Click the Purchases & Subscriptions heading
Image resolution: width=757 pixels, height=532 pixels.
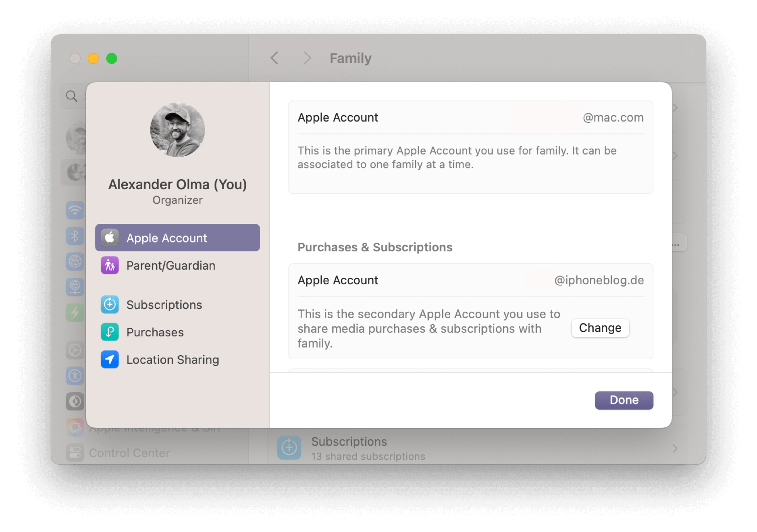click(x=375, y=247)
